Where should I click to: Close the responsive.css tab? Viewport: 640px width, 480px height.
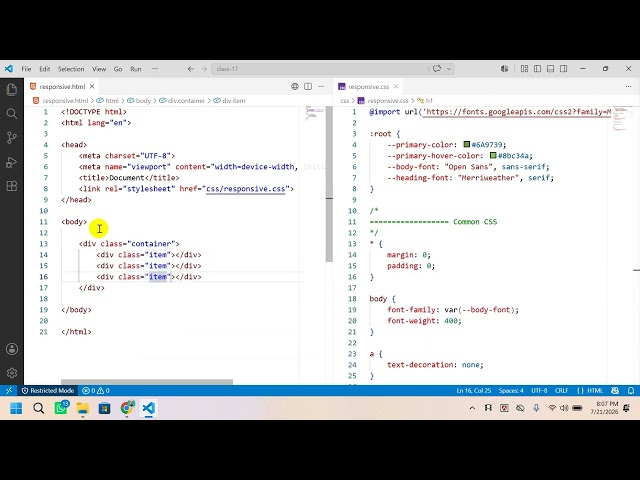pos(396,87)
